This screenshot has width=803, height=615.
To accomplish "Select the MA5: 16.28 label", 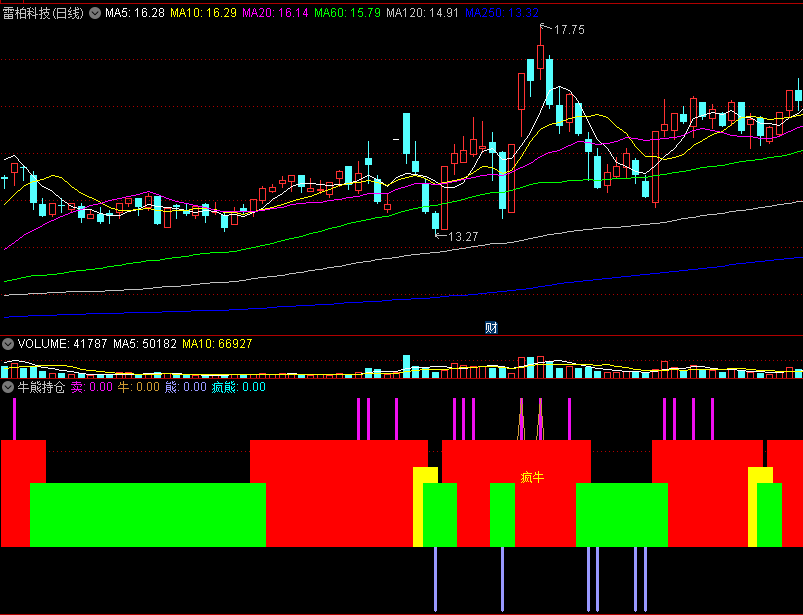I will [135, 13].
